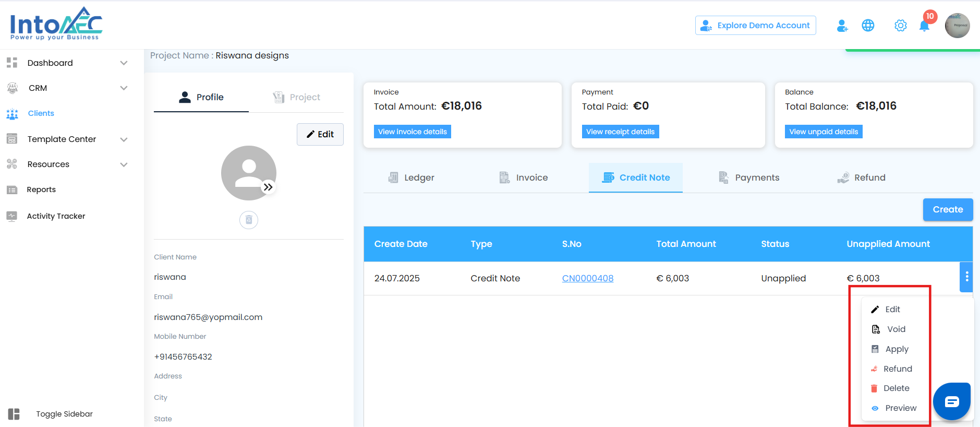Image resolution: width=980 pixels, height=427 pixels.
Task: Click the date 24.07.2025 cell
Action: [x=397, y=279]
